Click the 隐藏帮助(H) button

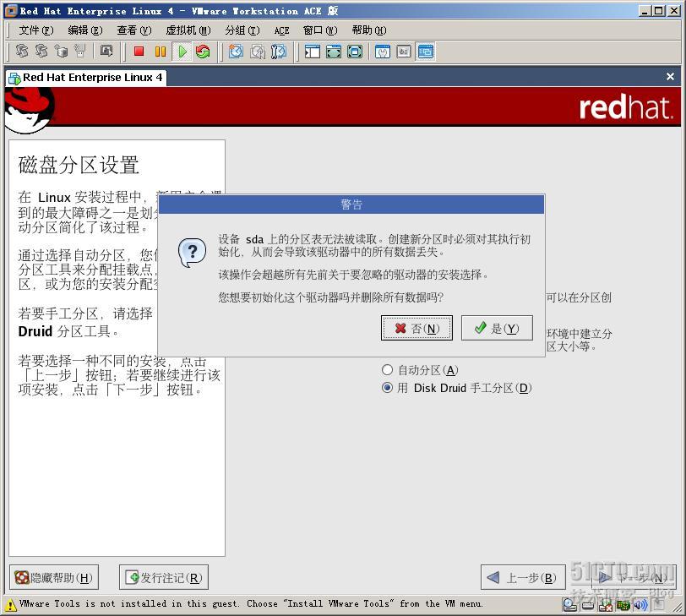(x=54, y=577)
